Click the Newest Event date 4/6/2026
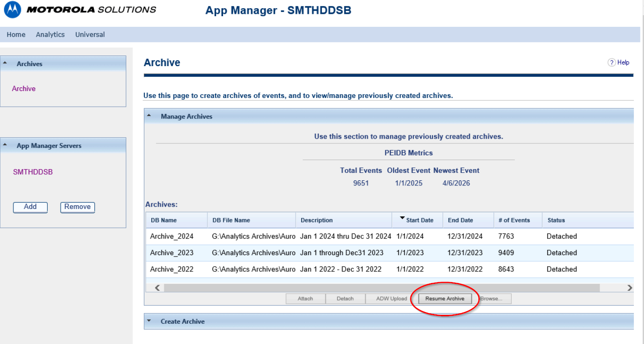 (456, 183)
